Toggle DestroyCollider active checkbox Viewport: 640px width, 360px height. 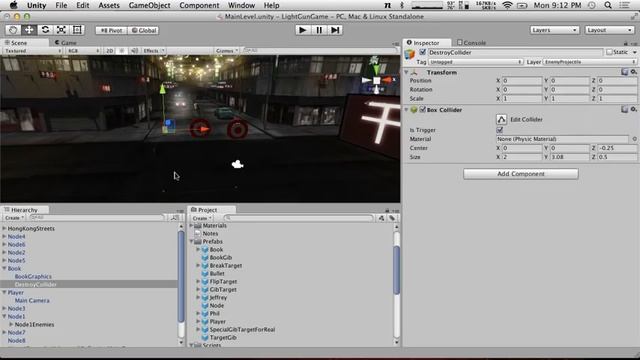[422, 52]
